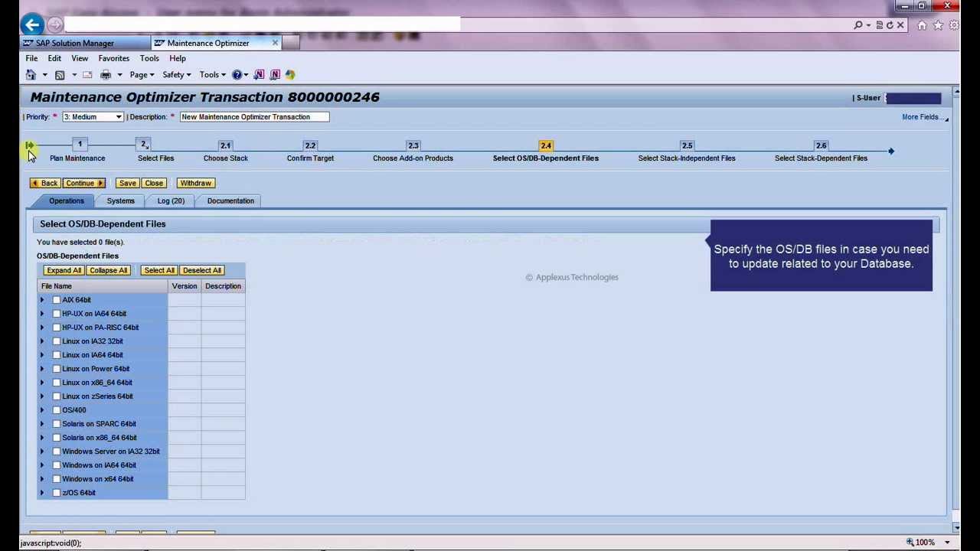Expand the Solaris on x86_64 64bit node
Screen dimensions: 980x551
pos(42,438)
